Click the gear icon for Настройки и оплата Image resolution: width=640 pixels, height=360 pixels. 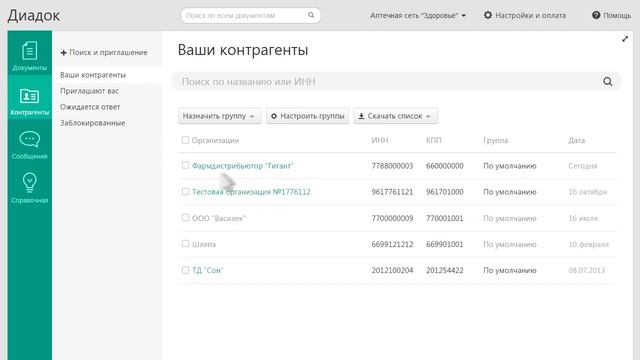click(x=488, y=15)
